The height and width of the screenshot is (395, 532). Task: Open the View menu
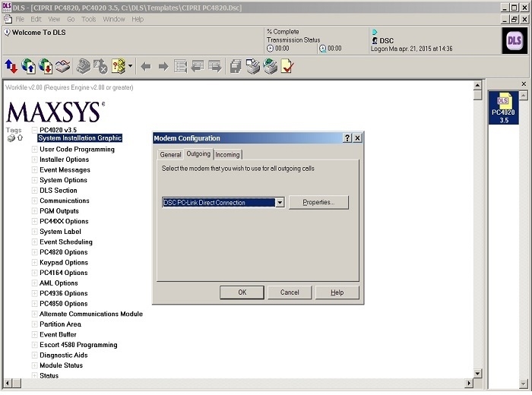pyautogui.click(x=54, y=19)
